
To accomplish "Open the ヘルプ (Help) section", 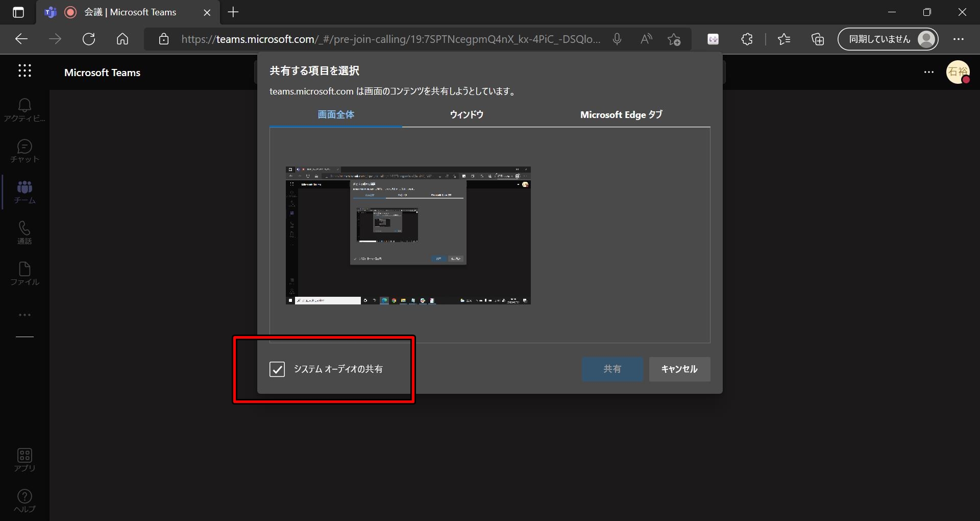I will tap(24, 500).
